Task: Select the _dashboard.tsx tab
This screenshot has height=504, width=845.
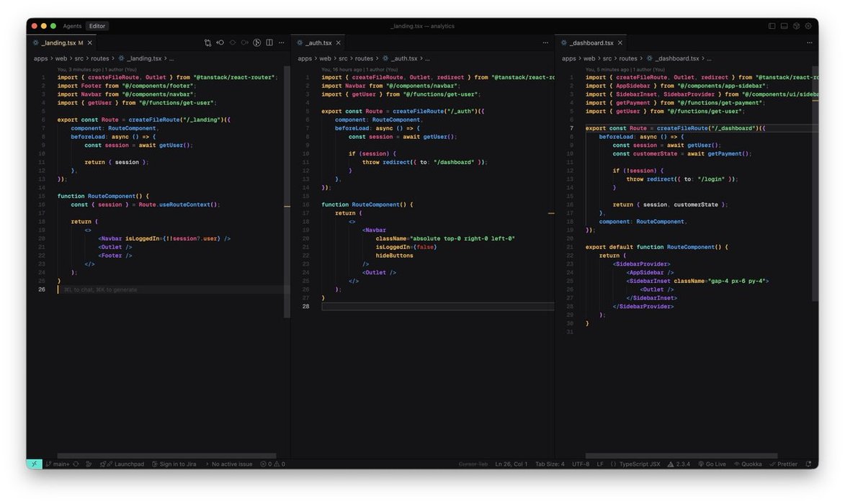Action: (591, 43)
